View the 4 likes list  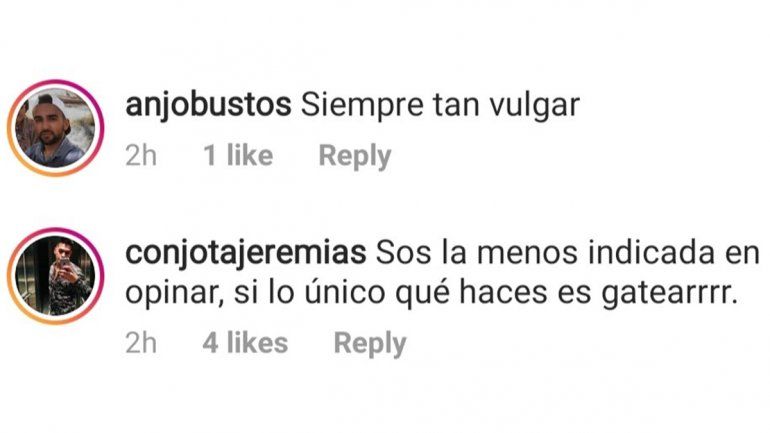245,342
